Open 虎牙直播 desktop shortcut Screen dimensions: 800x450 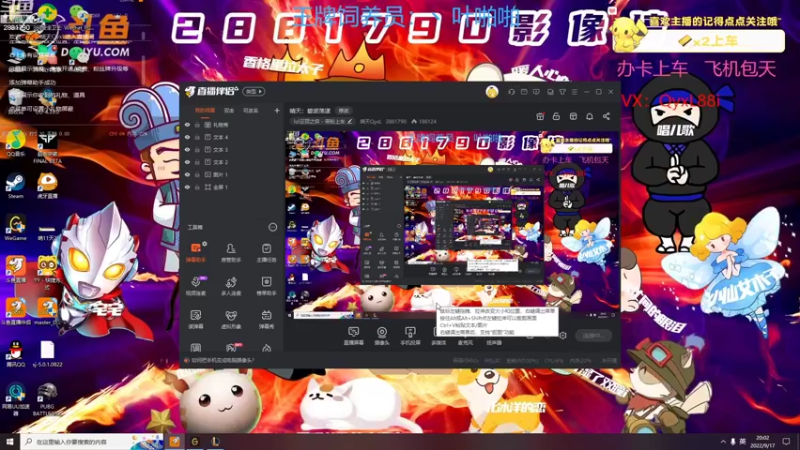pos(47,186)
